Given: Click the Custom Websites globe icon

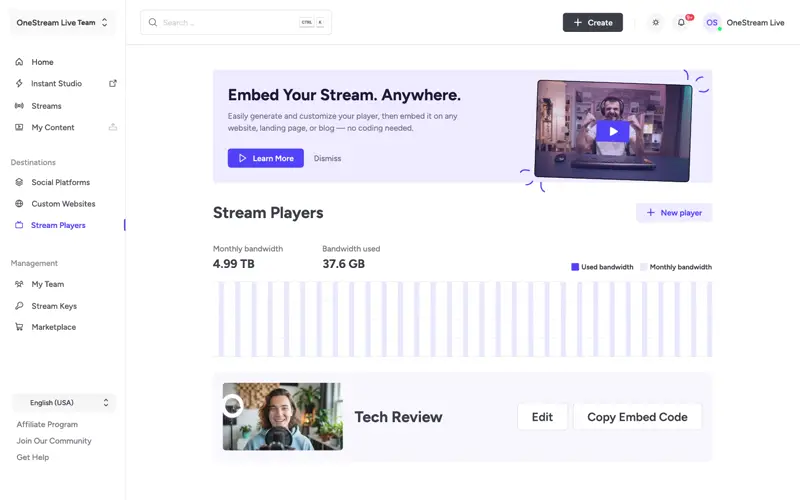Looking at the screenshot, I should (x=19, y=204).
